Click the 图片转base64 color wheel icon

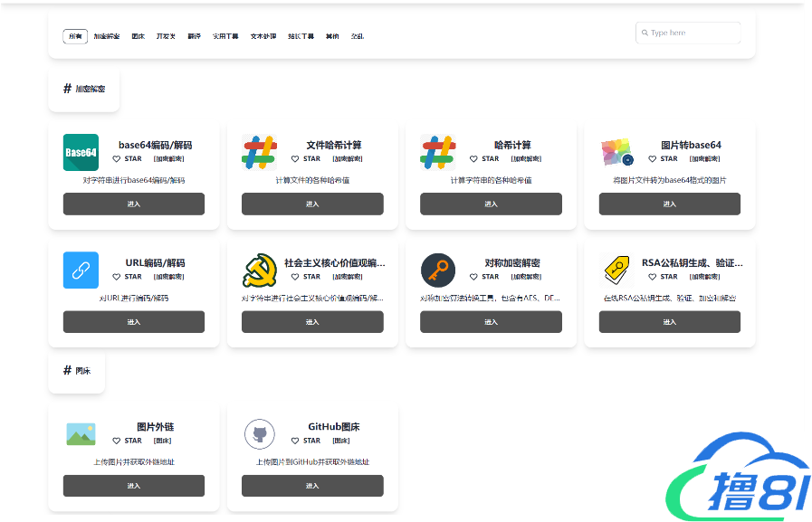coord(616,152)
